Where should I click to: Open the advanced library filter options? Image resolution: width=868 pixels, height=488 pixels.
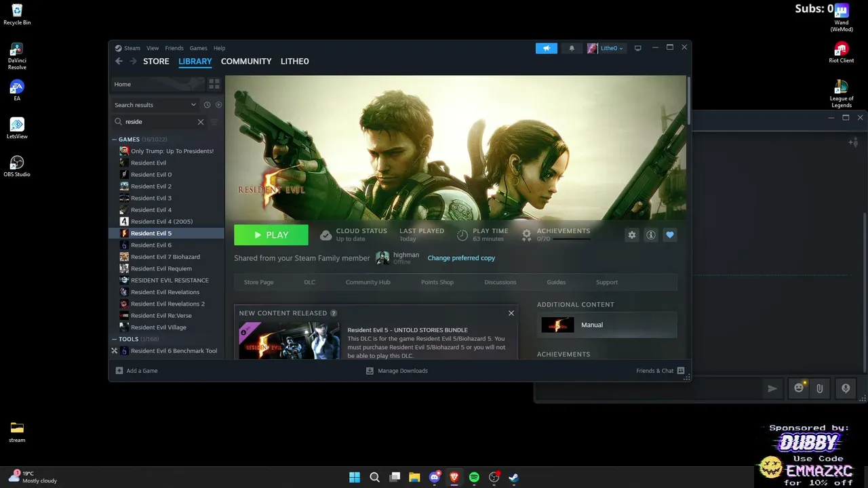click(214, 122)
